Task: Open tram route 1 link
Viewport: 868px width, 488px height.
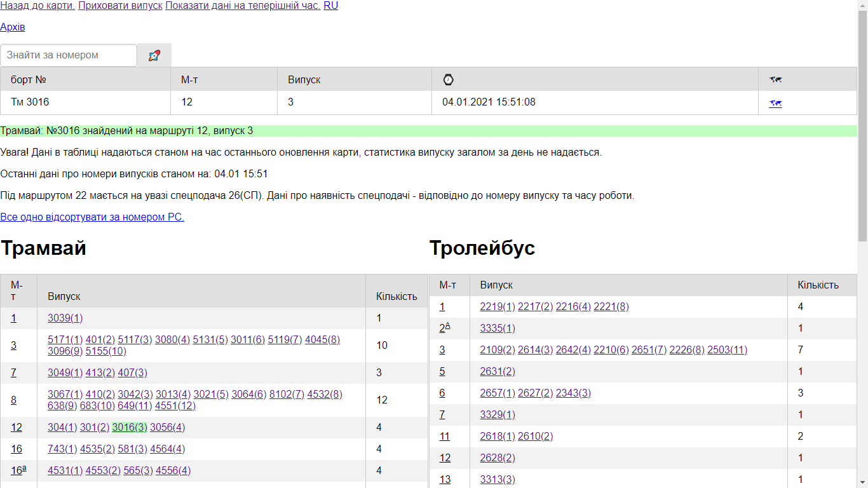Action: [13, 318]
